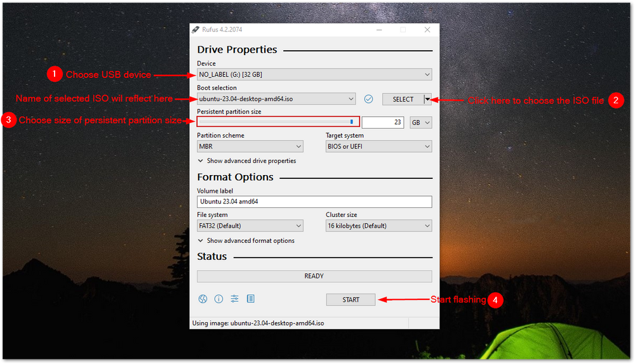The height and width of the screenshot is (364, 635).
Task: Click the persistent size value field 23
Action: [x=383, y=122]
